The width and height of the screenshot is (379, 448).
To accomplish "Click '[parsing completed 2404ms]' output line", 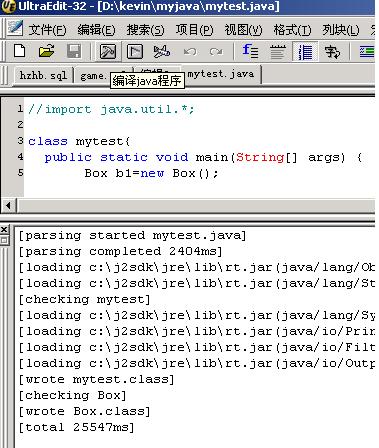I will tap(120, 251).
